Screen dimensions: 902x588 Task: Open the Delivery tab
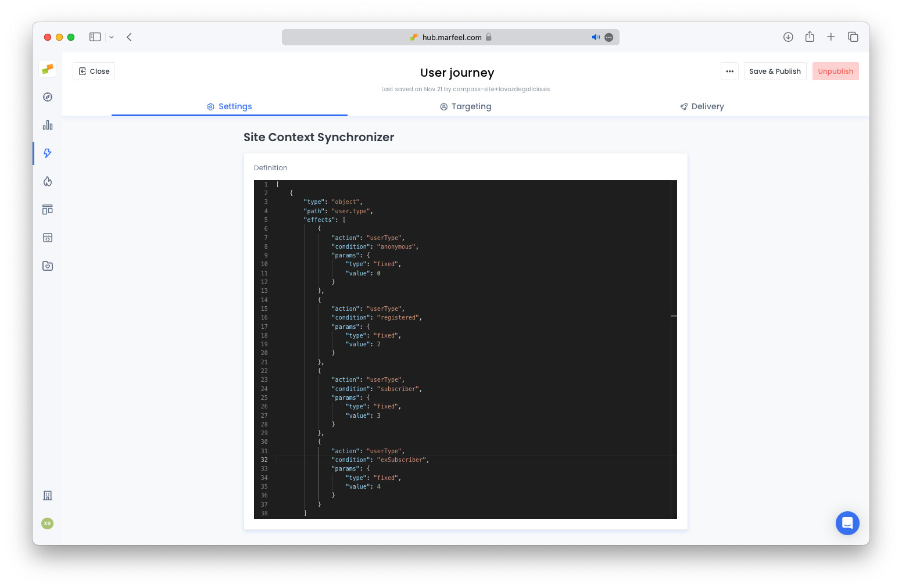[x=701, y=106]
